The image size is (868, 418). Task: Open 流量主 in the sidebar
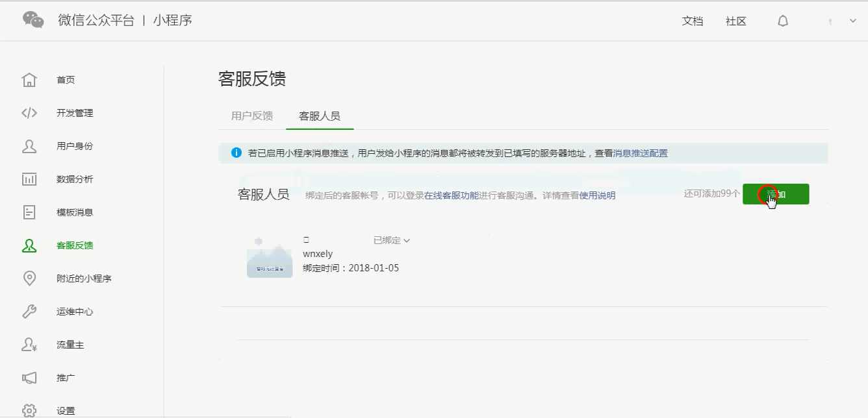pos(70,345)
